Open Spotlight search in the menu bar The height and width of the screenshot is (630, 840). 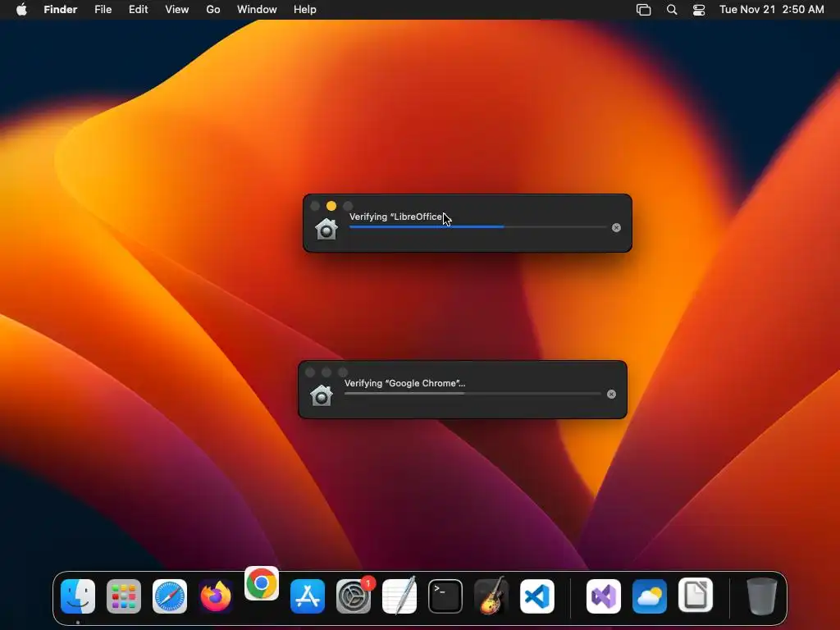pos(672,10)
